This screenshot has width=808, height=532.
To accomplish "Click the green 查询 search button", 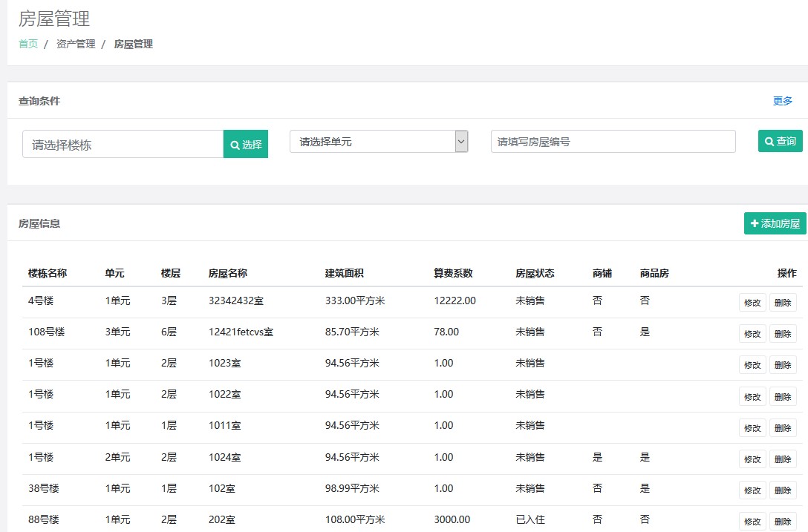I will point(780,141).
